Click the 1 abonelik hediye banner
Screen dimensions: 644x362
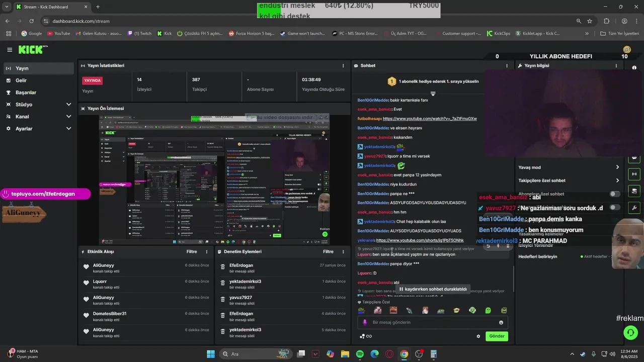tap(433, 81)
